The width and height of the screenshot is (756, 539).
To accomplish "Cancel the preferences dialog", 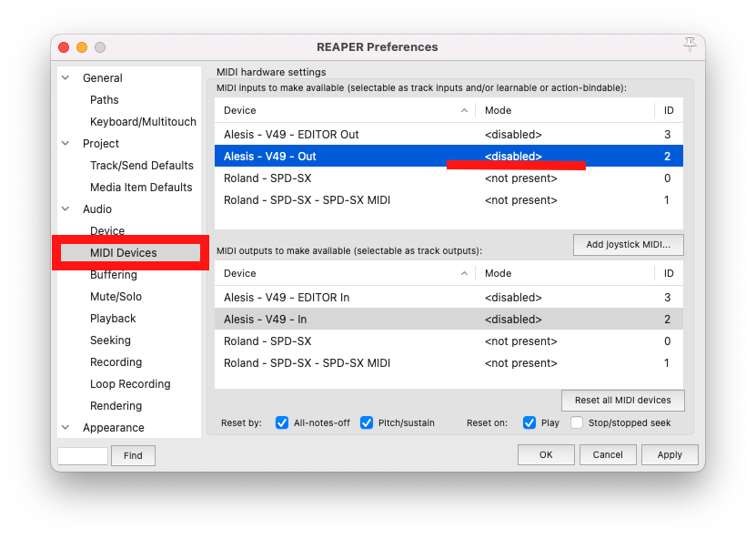I will coord(608,454).
